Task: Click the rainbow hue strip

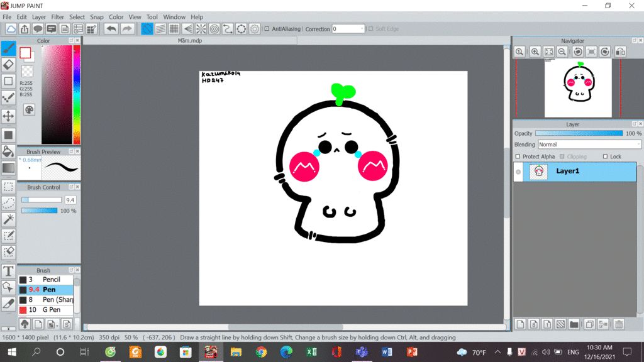Action: point(76,94)
